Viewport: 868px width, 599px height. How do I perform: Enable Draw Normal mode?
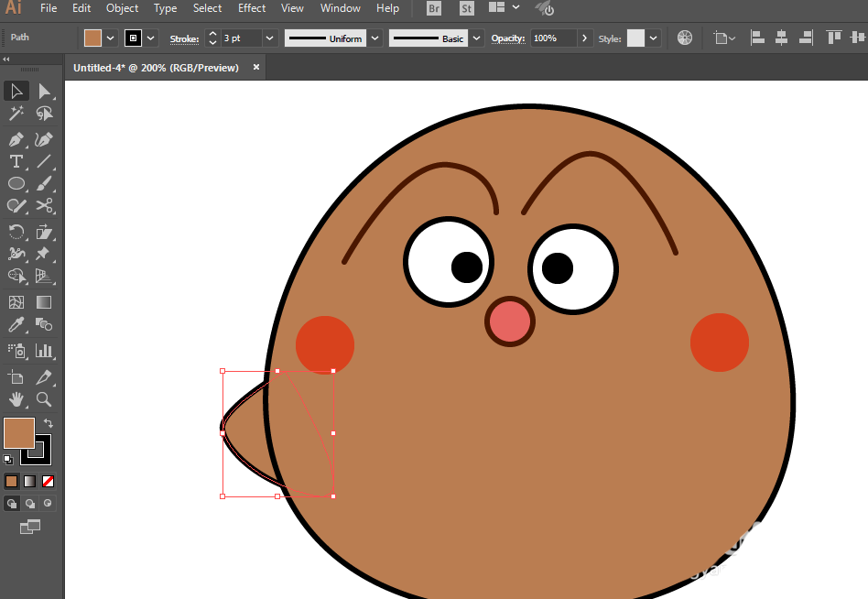(x=12, y=503)
